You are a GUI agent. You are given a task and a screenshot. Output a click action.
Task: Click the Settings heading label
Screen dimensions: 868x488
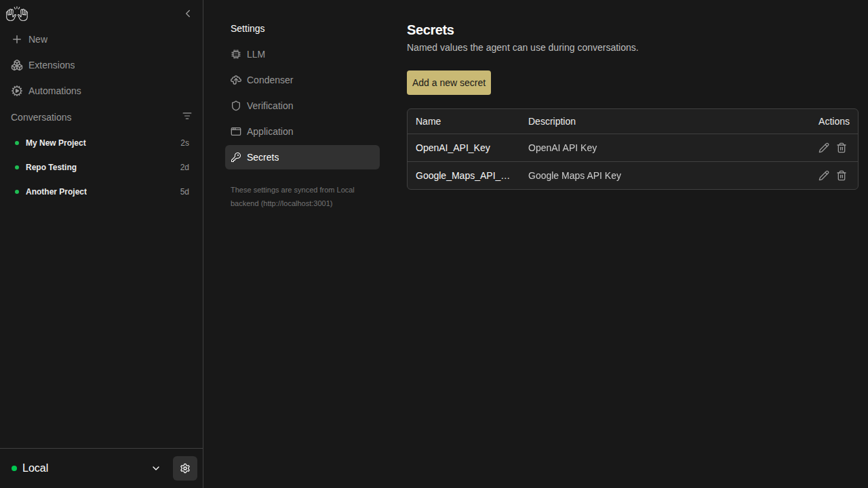click(248, 28)
